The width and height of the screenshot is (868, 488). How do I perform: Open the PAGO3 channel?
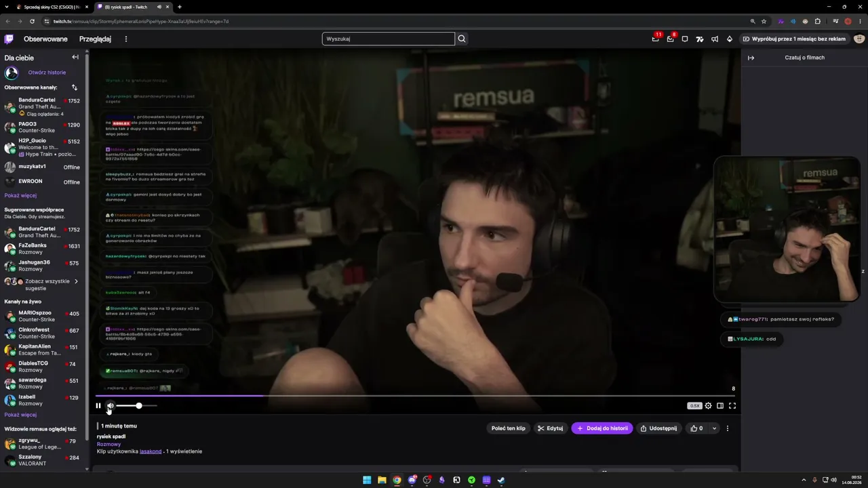click(x=43, y=127)
